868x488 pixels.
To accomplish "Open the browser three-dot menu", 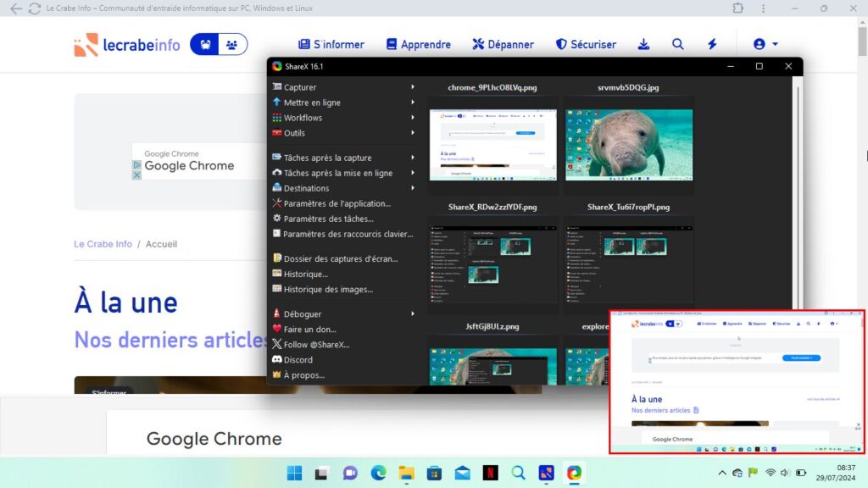I will click(764, 8).
